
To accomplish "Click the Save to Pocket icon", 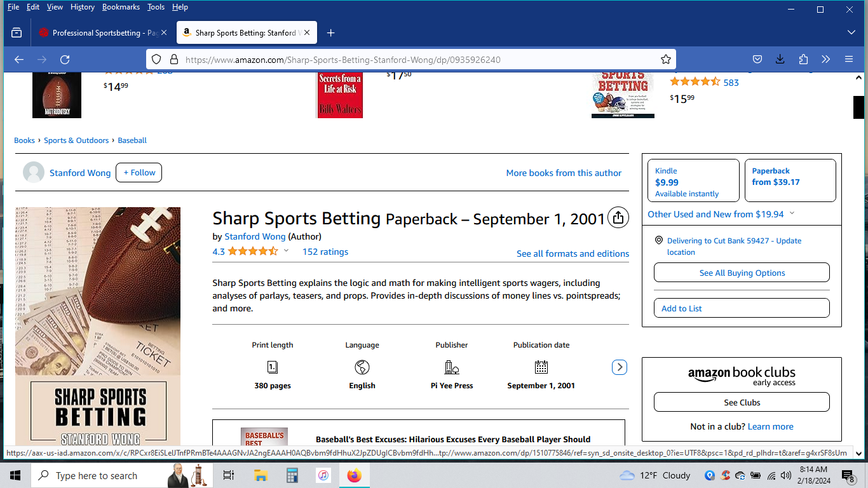I will coord(757,59).
